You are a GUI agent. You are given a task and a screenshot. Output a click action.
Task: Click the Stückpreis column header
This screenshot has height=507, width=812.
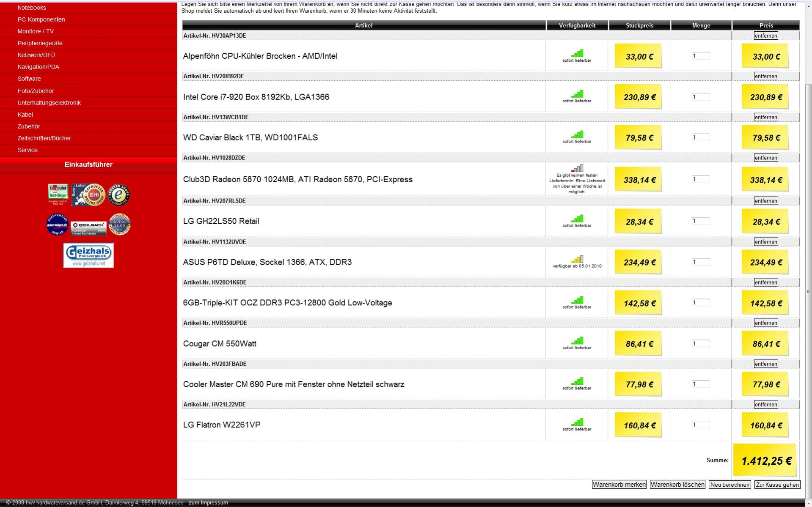tap(639, 25)
